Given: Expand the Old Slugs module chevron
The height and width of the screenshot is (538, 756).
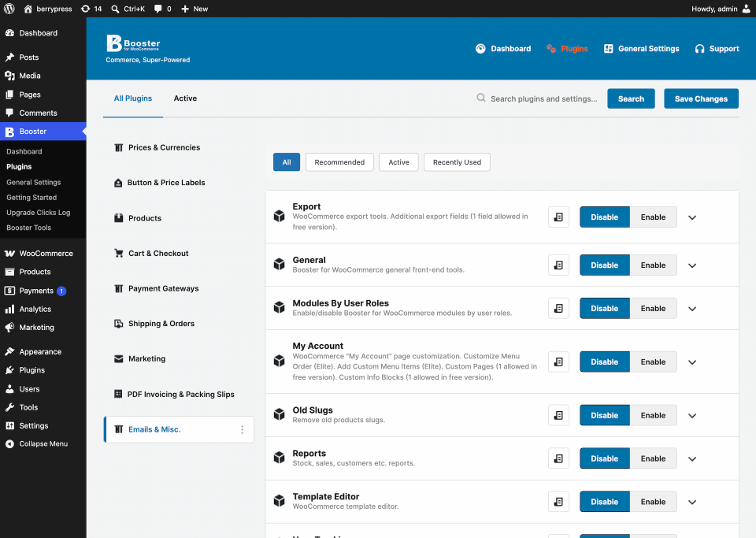Looking at the screenshot, I should [692, 416].
